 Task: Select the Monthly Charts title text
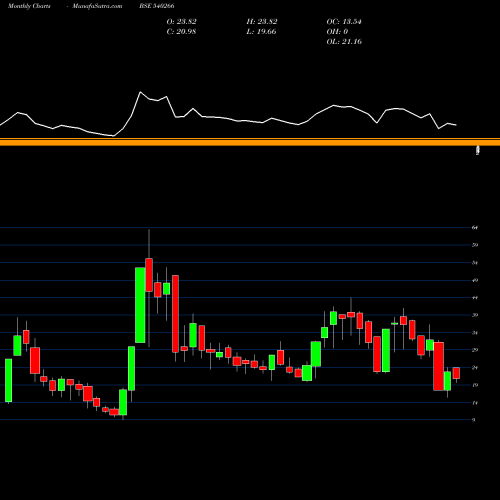coord(29,6)
